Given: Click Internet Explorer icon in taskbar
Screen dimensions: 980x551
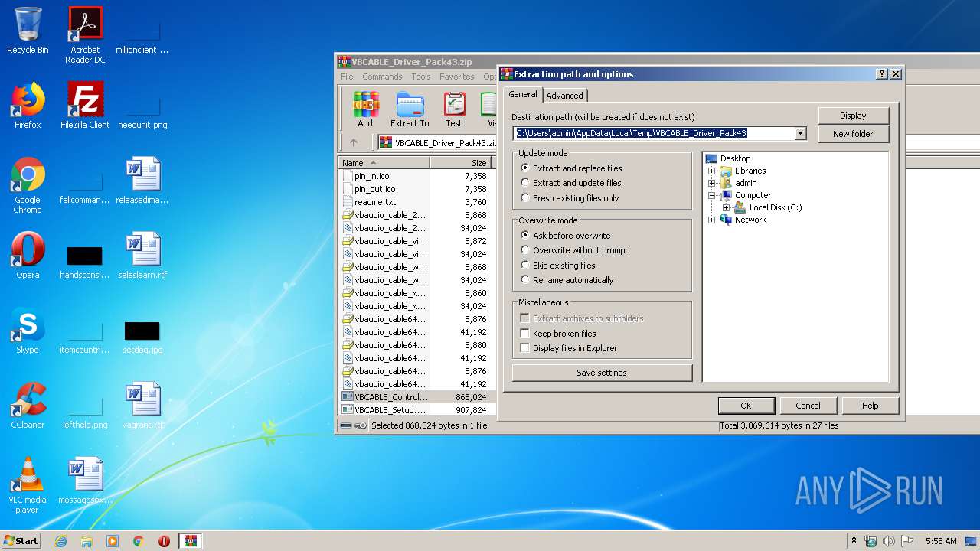Looking at the screenshot, I should point(60,541).
